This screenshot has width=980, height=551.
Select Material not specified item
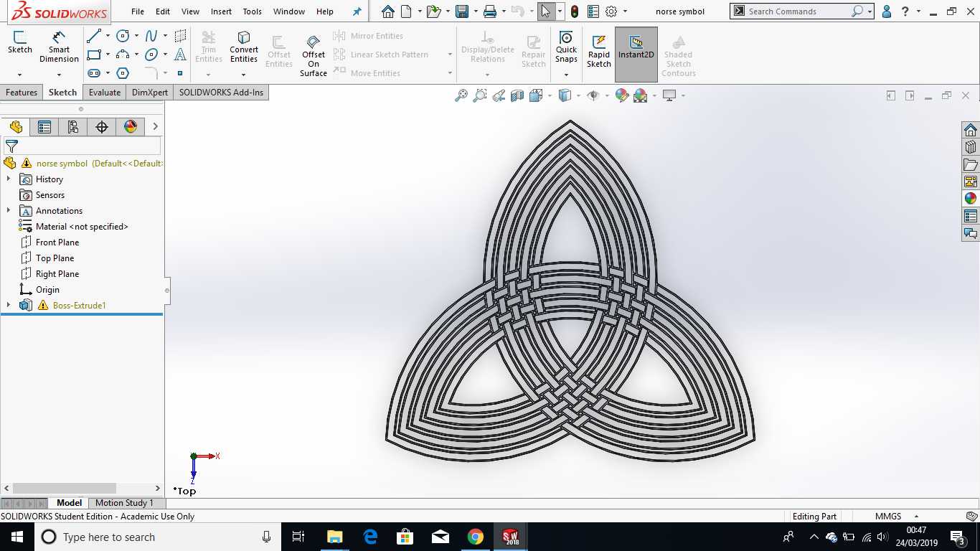click(x=81, y=227)
